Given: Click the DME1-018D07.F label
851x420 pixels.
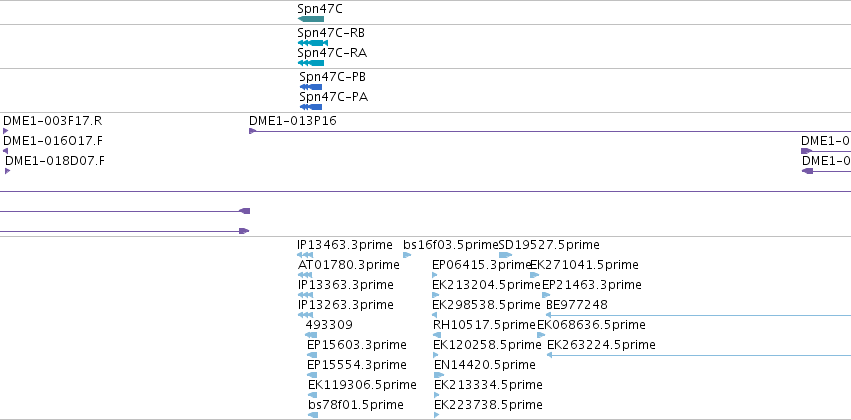Looking at the screenshot, I should 55,161.
